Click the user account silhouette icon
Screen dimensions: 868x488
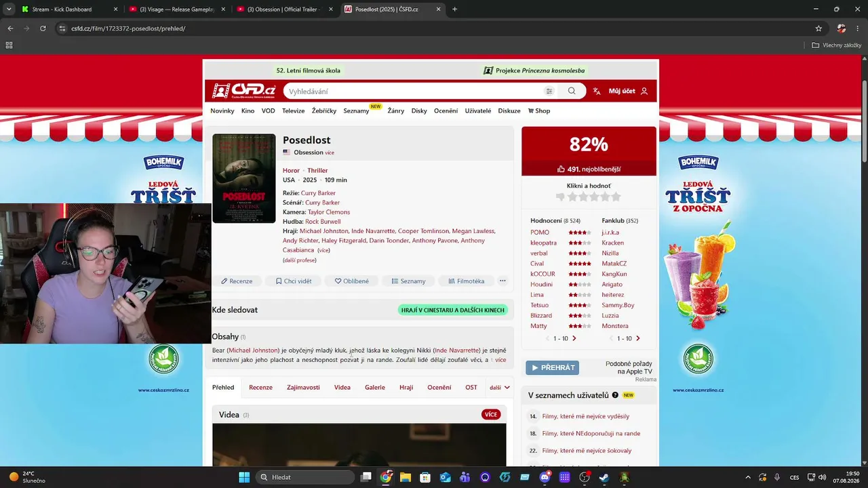pyautogui.click(x=644, y=91)
